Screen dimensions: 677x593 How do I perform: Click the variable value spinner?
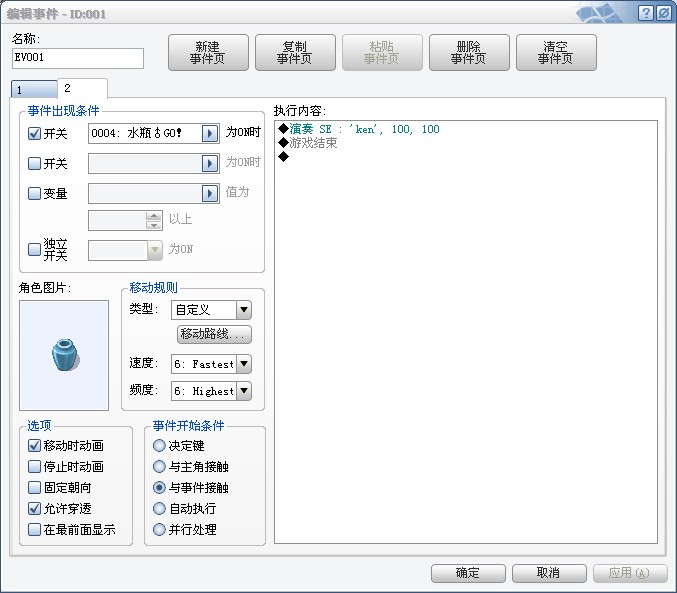coord(154,220)
